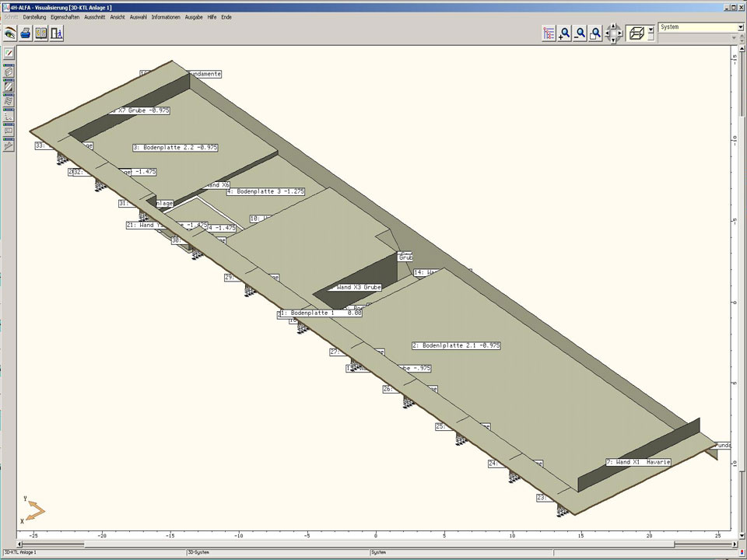The height and width of the screenshot is (560, 747).
Task: Click the pencil icon in left sidebar
Action: 9,53
